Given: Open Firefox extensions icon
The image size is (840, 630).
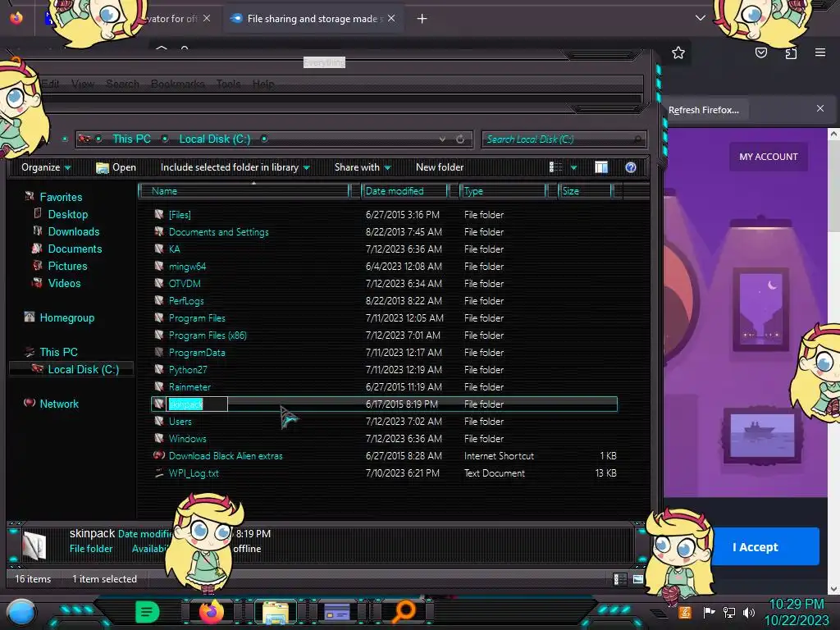Looking at the screenshot, I should pos(791,52).
